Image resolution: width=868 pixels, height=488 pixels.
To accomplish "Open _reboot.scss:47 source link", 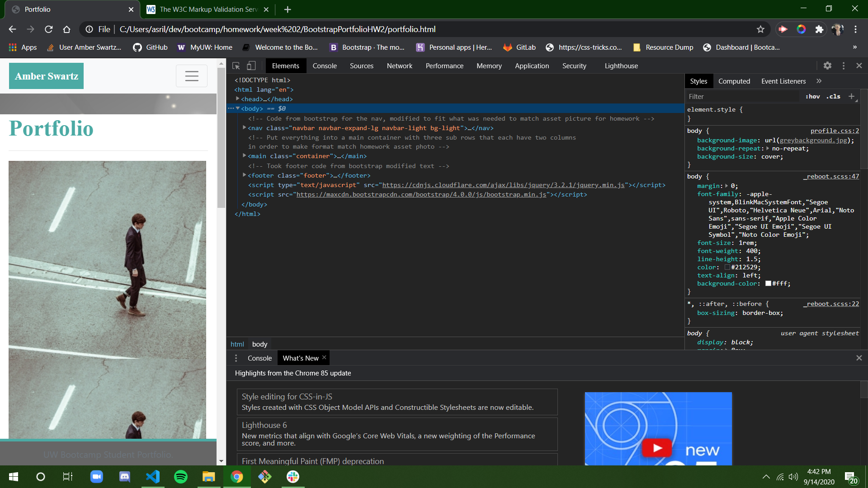I will [831, 177].
